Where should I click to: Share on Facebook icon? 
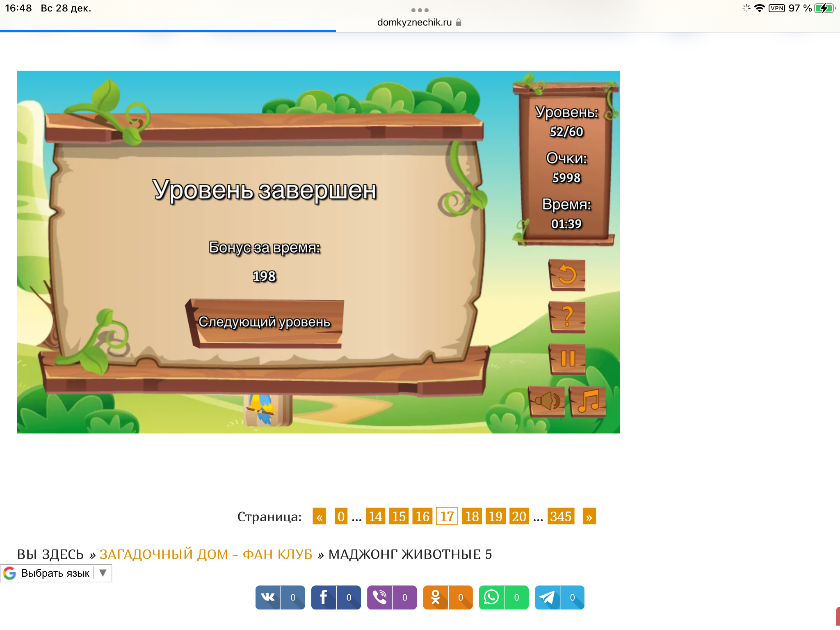324,598
